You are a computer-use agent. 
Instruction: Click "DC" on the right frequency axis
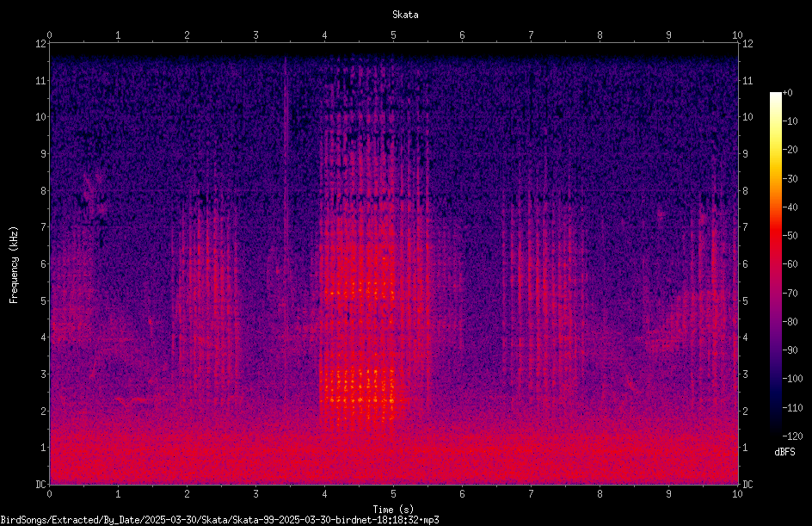[747, 485]
